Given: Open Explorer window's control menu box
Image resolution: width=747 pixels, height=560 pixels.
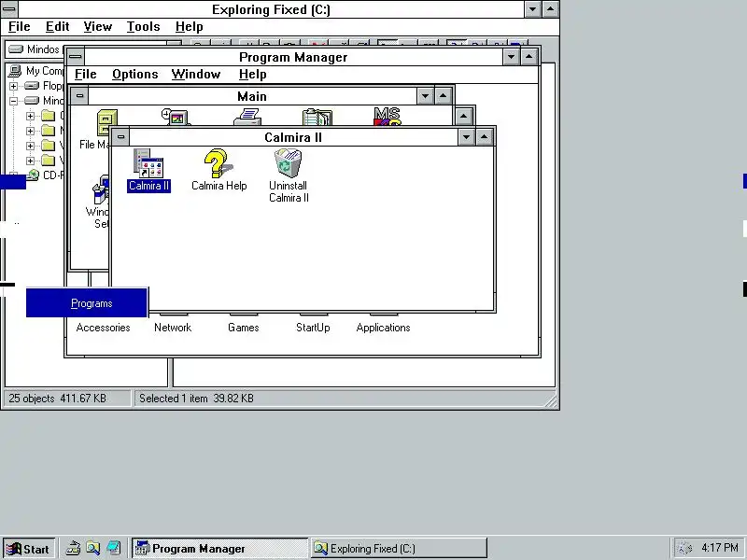Looking at the screenshot, I should [x=9, y=8].
